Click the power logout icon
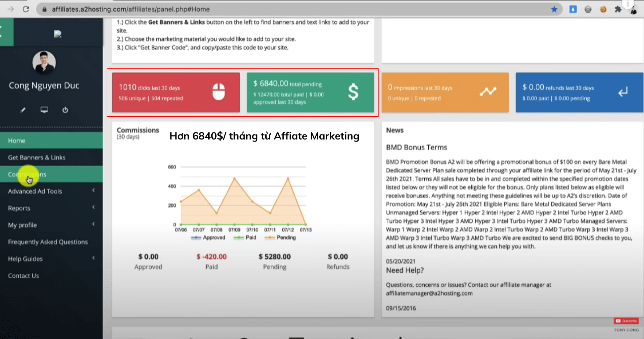This screenshot has height=339, width=644. click(65, 110)
